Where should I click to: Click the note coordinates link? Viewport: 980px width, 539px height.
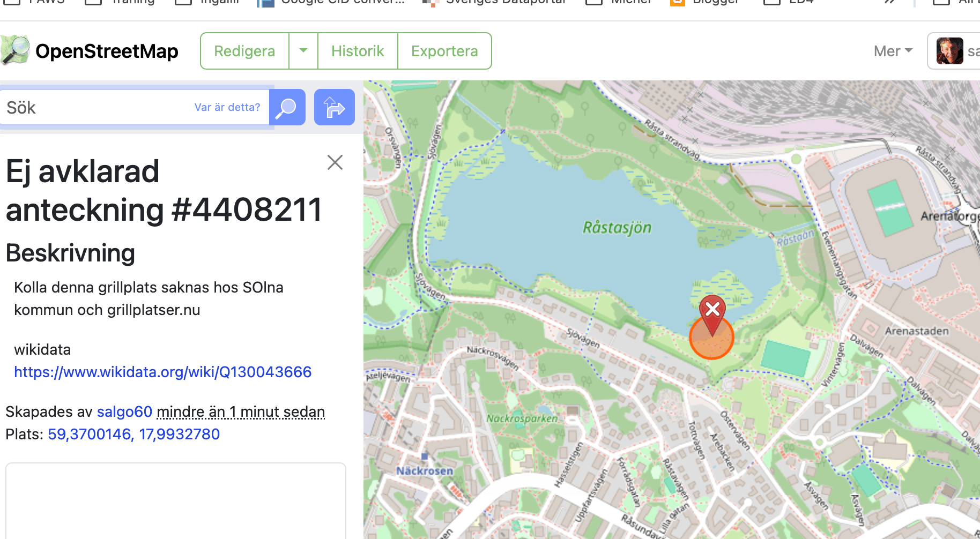click(x=133, y=434)
